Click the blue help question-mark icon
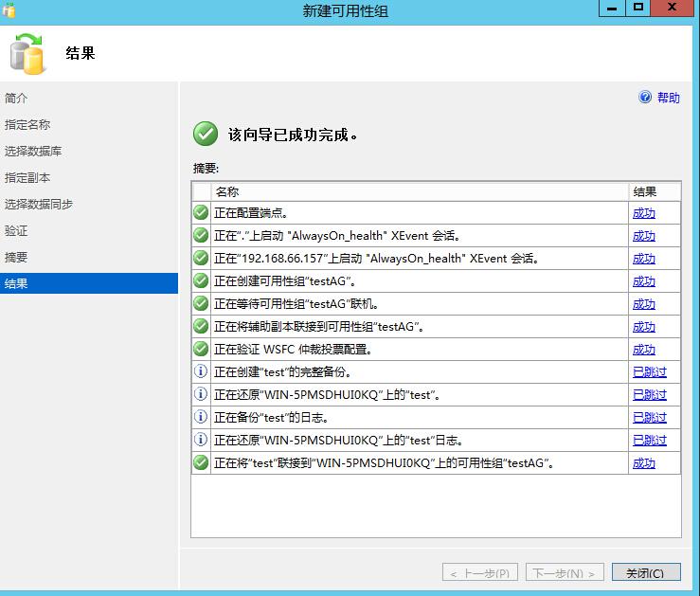 645,97
